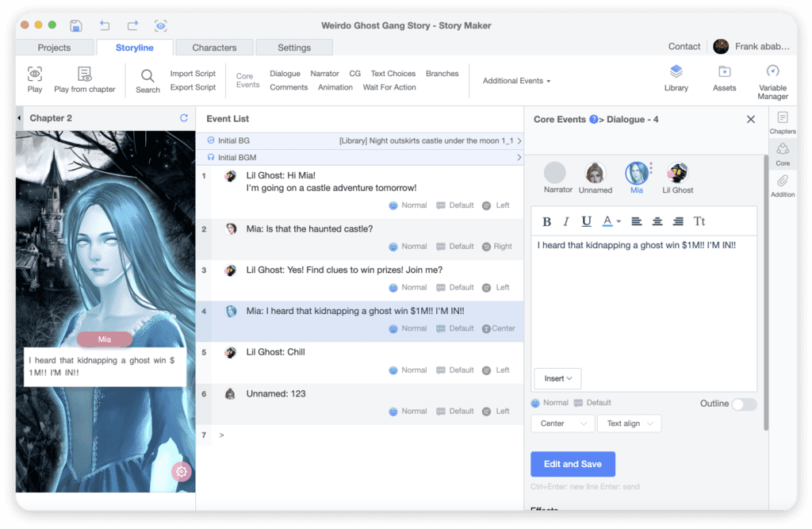This screenshot has width=812, height=529.
Task: Toggle italic formatting in the dialogue editor
Action: point(567,221)
